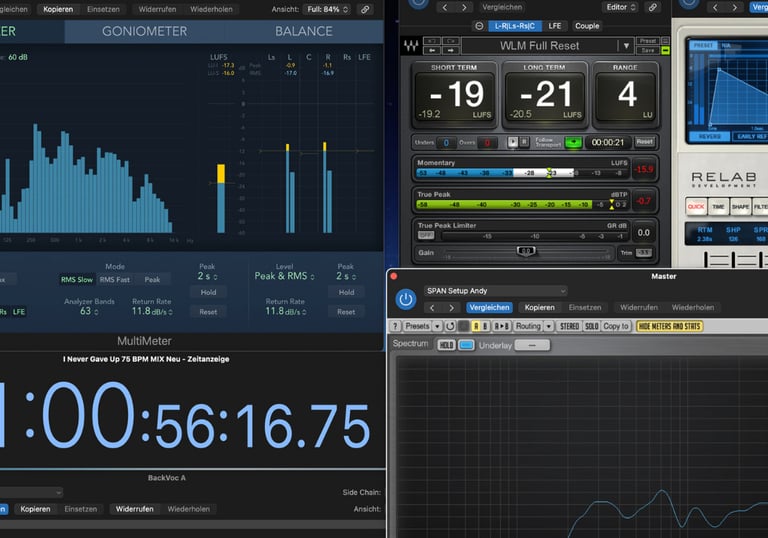Screen dimensions: 768x538
Task: Close the Master SPAN window
Action: coord(393,276)
